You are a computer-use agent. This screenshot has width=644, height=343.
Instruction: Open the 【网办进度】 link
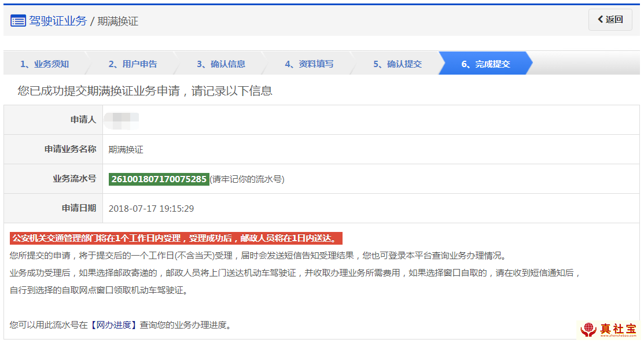[x=113, y=325]
